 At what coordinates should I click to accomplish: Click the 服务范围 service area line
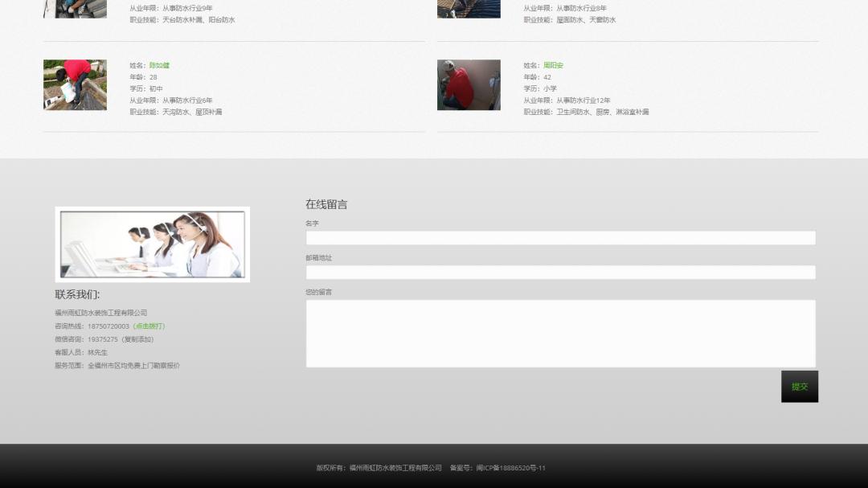pyautogui.click(x=117, y=366)
